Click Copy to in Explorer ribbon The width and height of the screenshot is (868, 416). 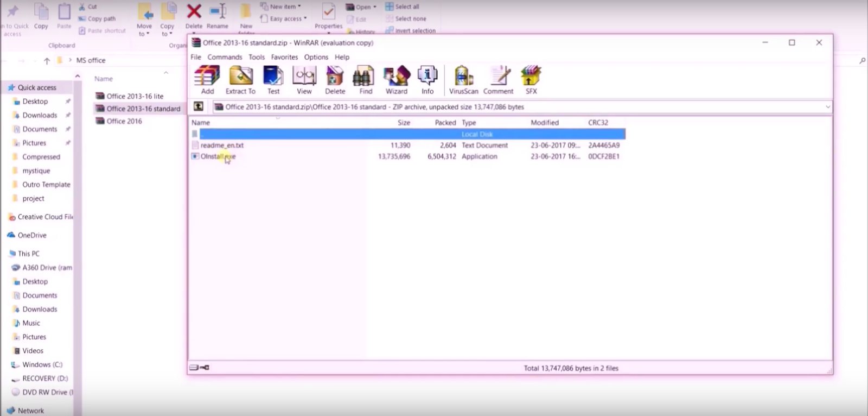167,19
